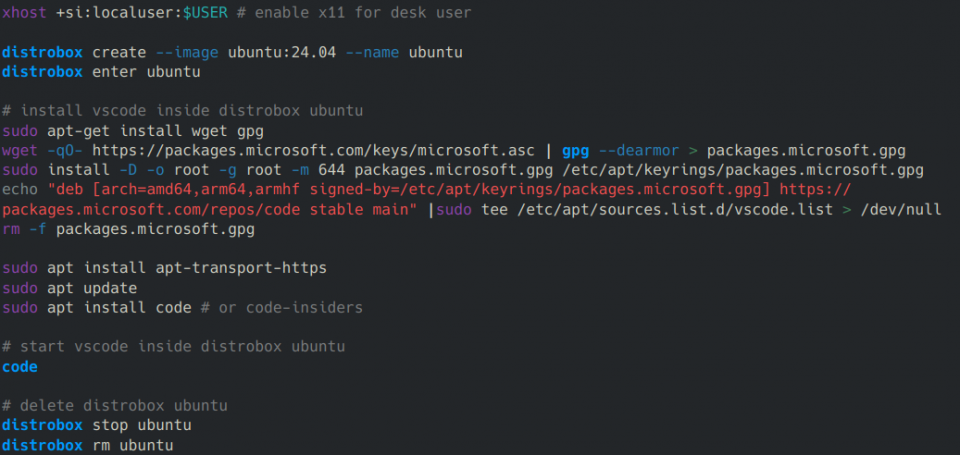
Task: Click the standalone blue 'code' command
Action: 20,367
